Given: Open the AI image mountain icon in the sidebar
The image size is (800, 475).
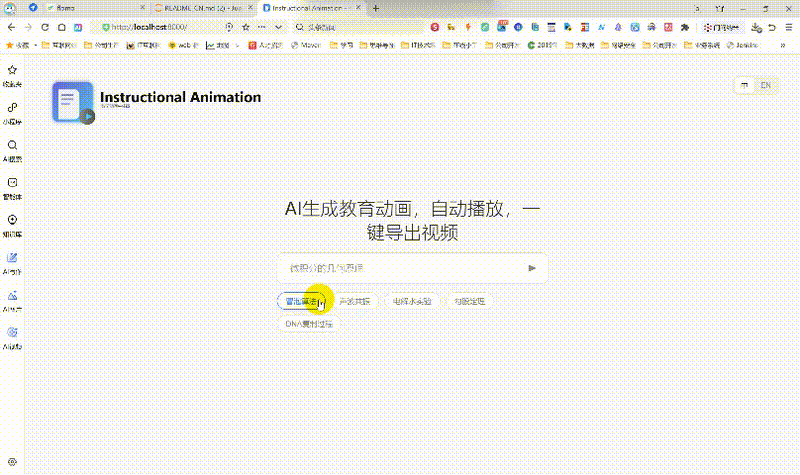Looking at the screenshot, I should tap(12, 295).
